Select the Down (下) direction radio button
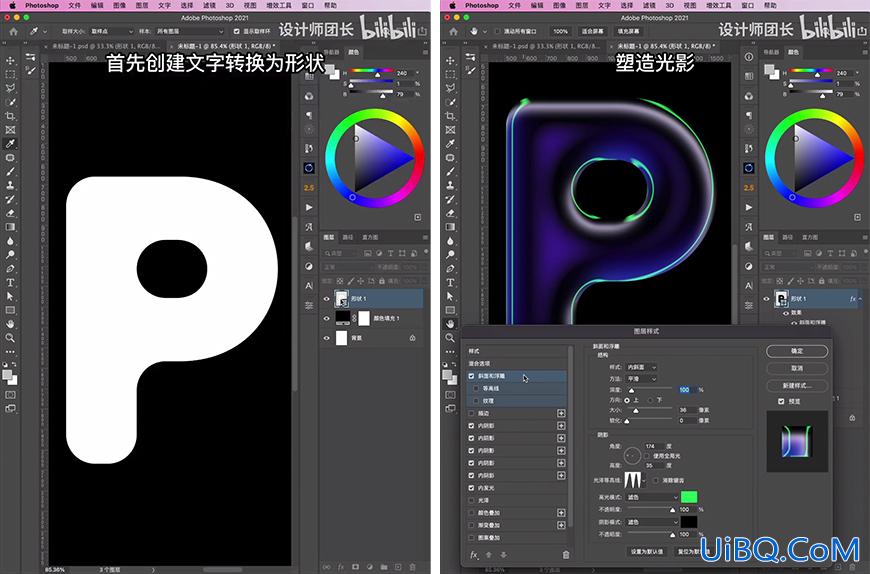The height and width of the screenshot is (574, 870). click(651, 400)
